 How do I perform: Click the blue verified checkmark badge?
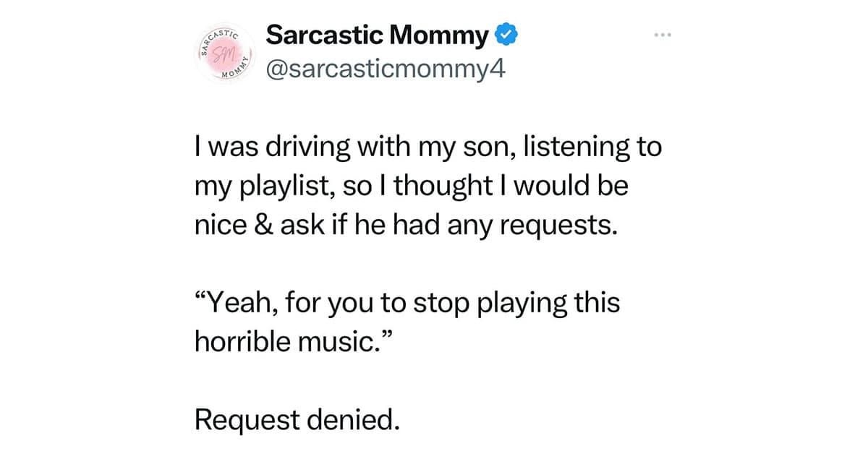coord(505,34)
